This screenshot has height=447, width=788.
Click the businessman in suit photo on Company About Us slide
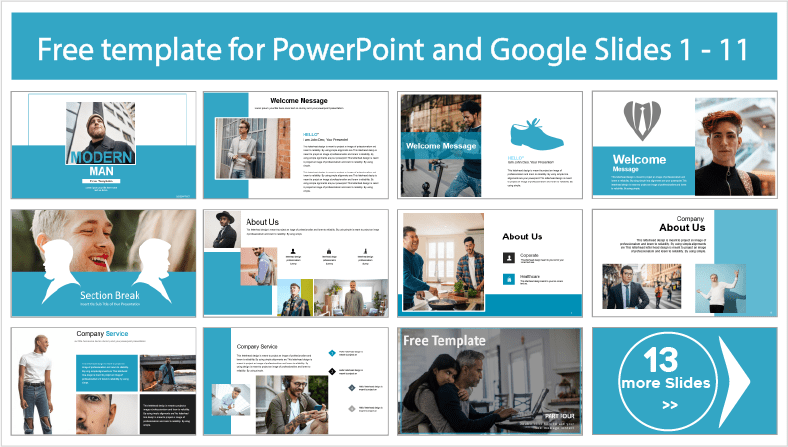point(642,287)
